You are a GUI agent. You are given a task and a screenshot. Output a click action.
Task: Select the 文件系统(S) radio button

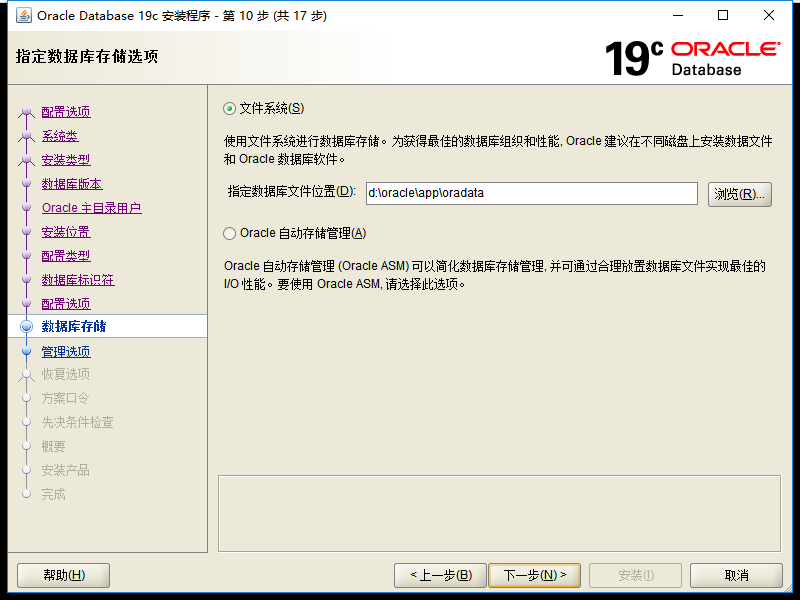[230, 109]
